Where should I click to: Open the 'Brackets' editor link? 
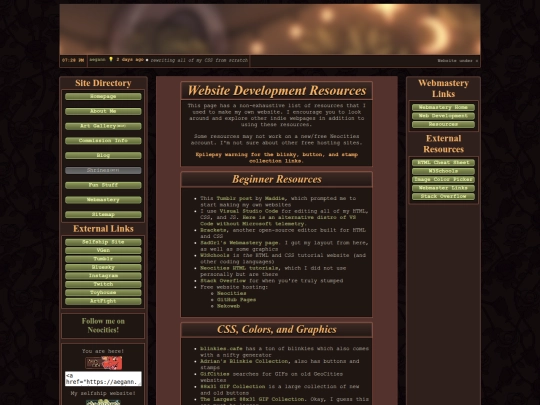(213, 230)
